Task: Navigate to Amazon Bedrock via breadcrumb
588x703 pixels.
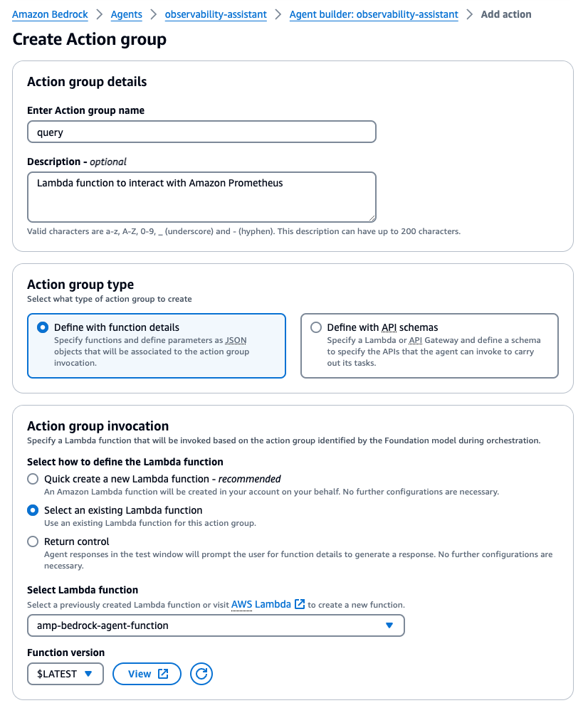Action: coord(50,14)
